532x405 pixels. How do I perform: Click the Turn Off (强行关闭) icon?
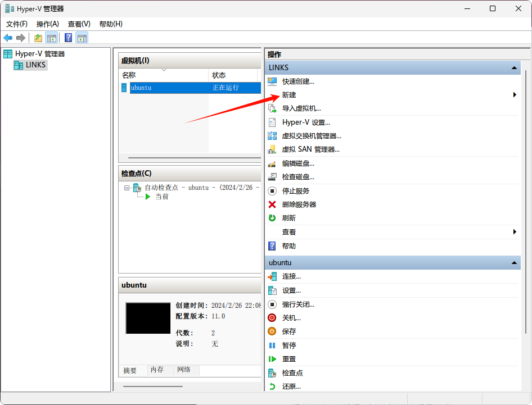pyautogui.click(x=272, y=304)
